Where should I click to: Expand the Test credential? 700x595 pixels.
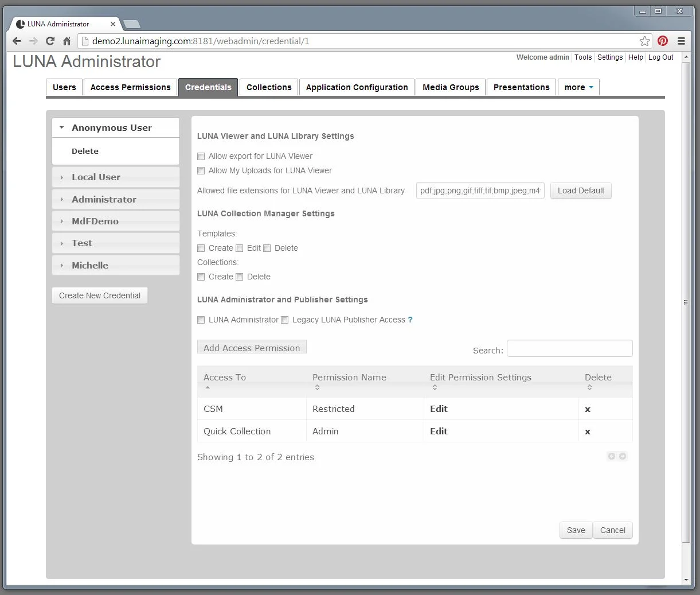pos(116,243)
